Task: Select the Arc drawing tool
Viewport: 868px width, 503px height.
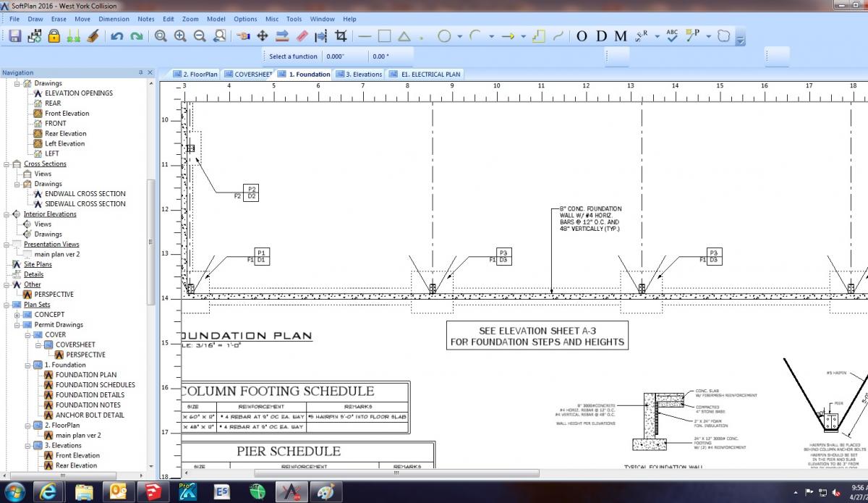Action: point(474,35)
